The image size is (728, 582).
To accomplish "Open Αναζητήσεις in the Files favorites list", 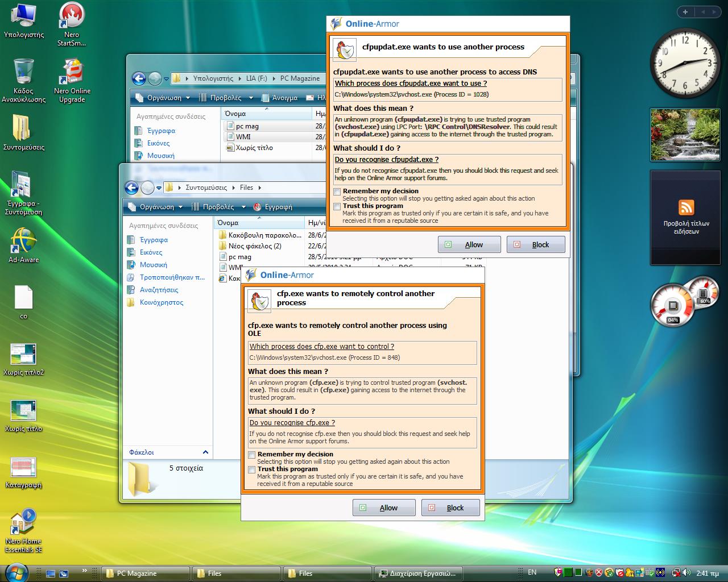I will pyautogui.click(x=153, y=290).
